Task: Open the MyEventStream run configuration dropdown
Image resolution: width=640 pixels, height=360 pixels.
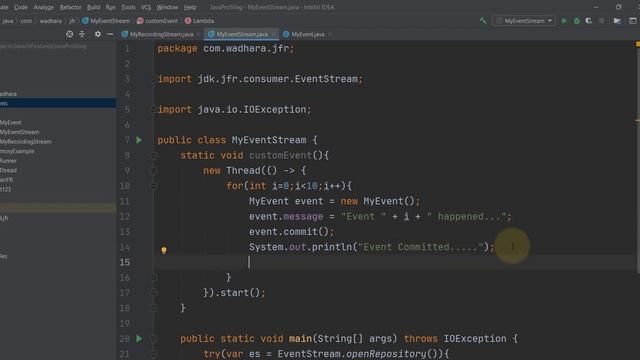Action: [524, 20]
